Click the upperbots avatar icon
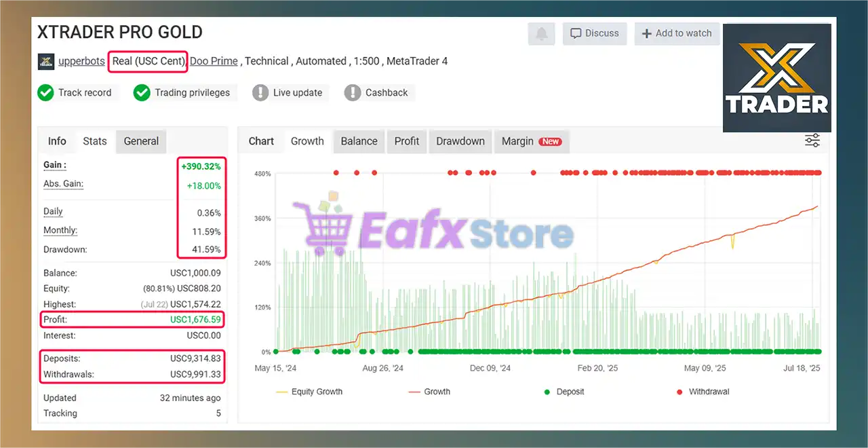This screenshot has width=868, height=448. (x=46, y=61)
